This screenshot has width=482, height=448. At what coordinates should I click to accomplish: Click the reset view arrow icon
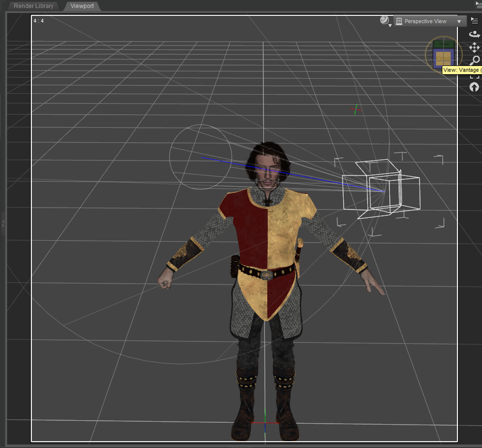point(474,87)
